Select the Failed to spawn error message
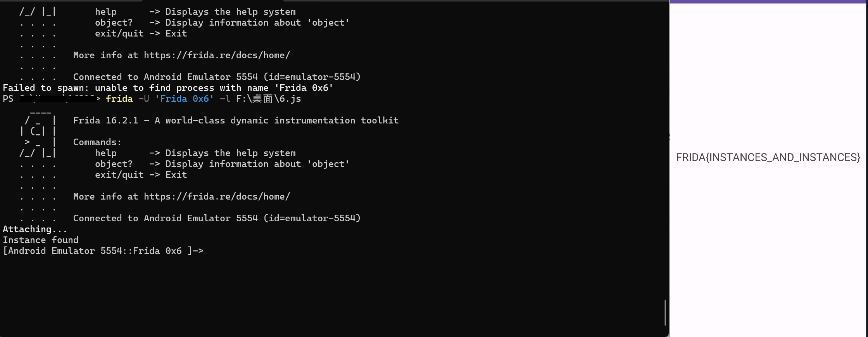The width and height of the screenshot is (868, 337). click(168, 88)
